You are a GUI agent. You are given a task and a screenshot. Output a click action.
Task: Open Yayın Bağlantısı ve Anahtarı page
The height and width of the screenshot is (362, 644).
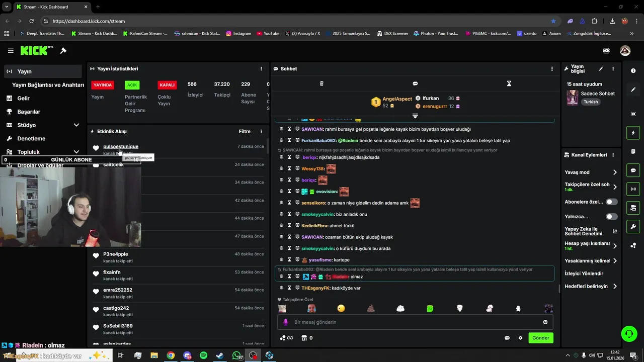tap(48, 85)
